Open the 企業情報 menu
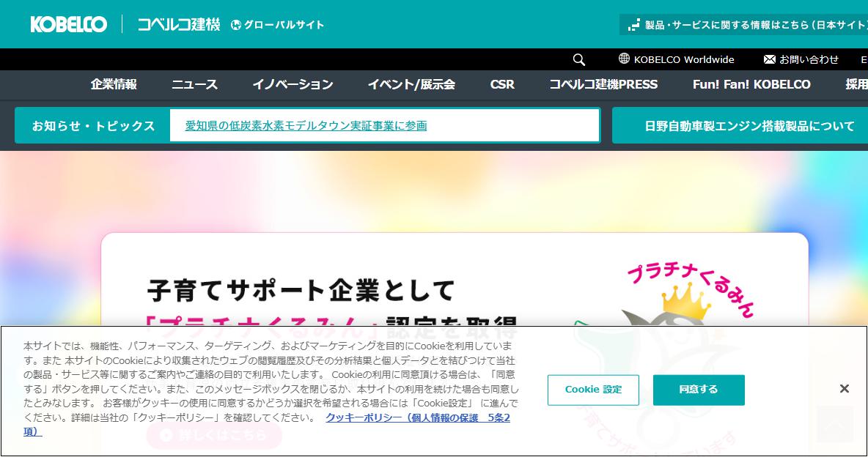This screenshot has width=868, height=457. [x=114, y=84]
